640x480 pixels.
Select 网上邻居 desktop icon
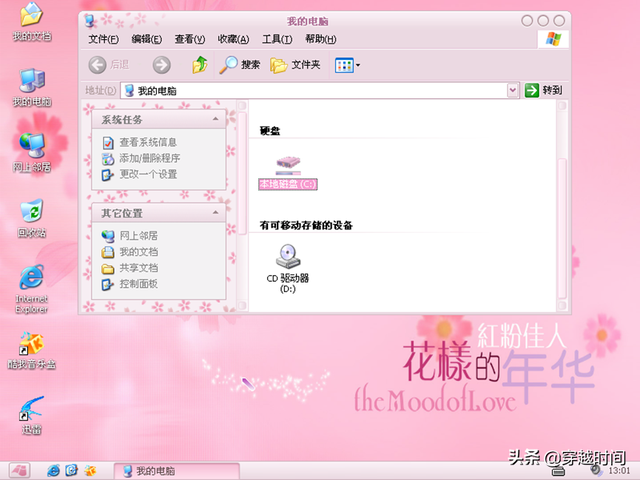tap(32, 153)
